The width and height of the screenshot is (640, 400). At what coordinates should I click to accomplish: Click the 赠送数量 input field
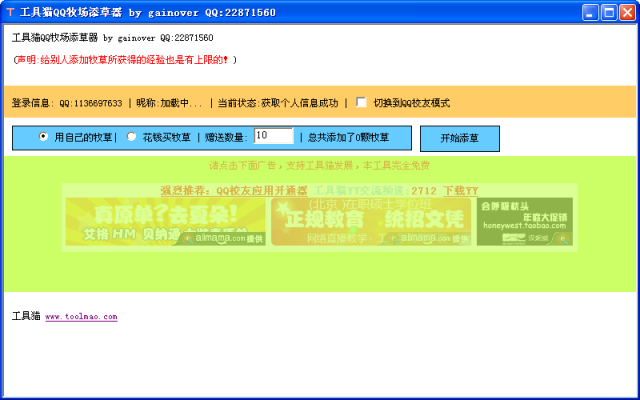(273, 136)
